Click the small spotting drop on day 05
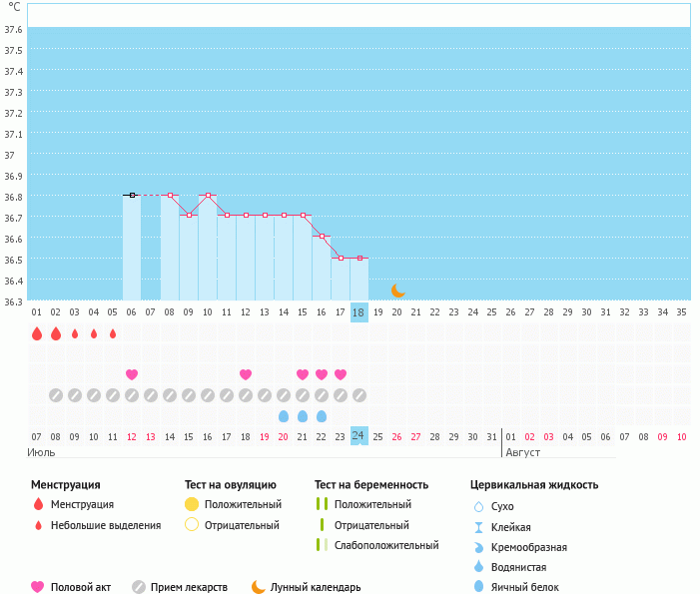The image size is (700, 594). (113, 333)
